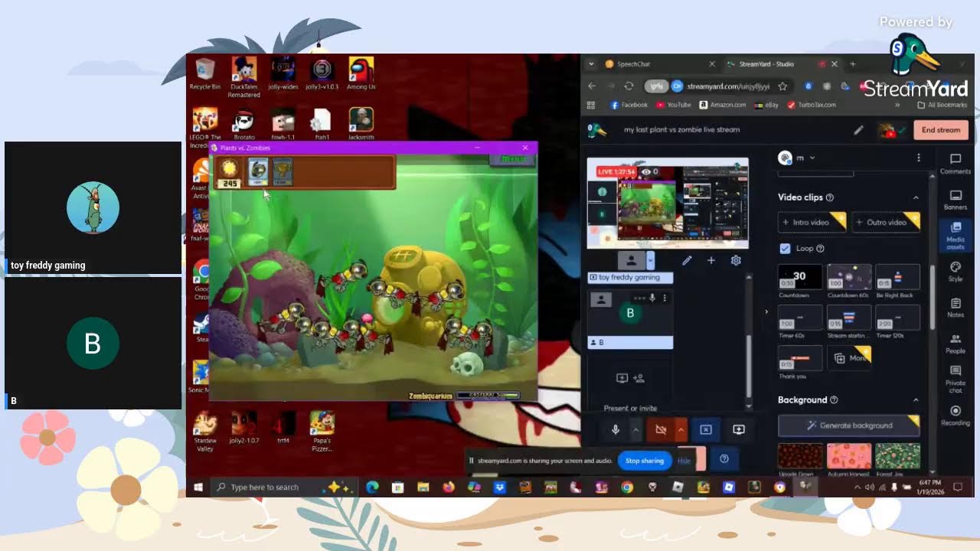Image resolution: width=980 pixels, height=551 pixels.
Task: Open StreamYard help question button
Action: pyautogui.click(x=724, y=459)
